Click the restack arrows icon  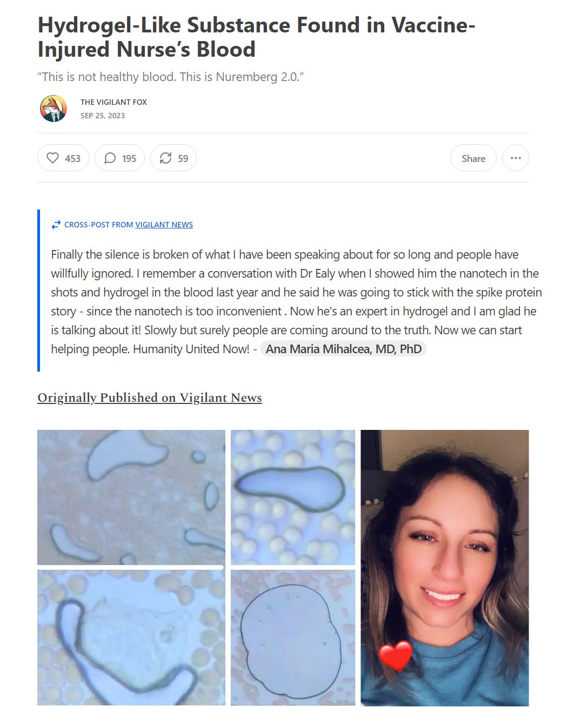tap(165, 158)
